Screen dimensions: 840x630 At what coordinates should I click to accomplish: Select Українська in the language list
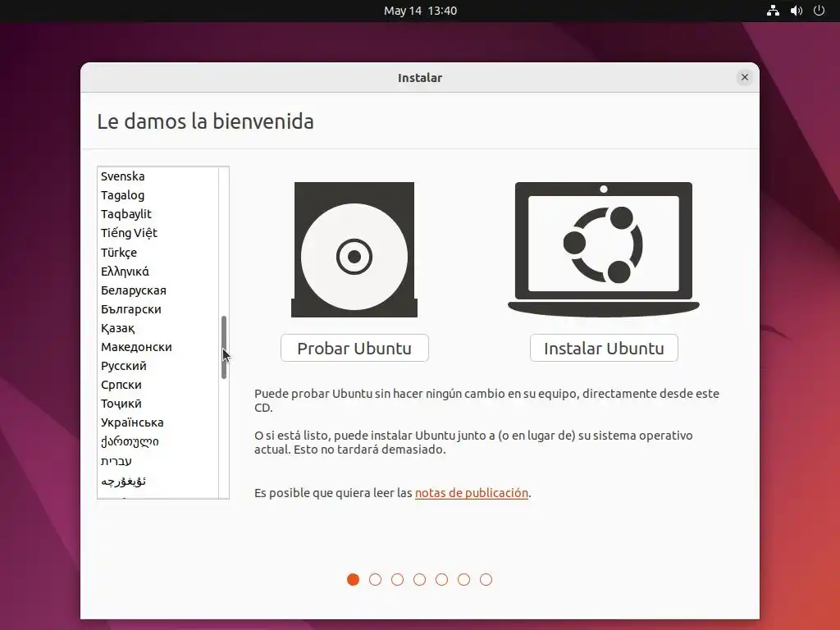coord(158,422)
